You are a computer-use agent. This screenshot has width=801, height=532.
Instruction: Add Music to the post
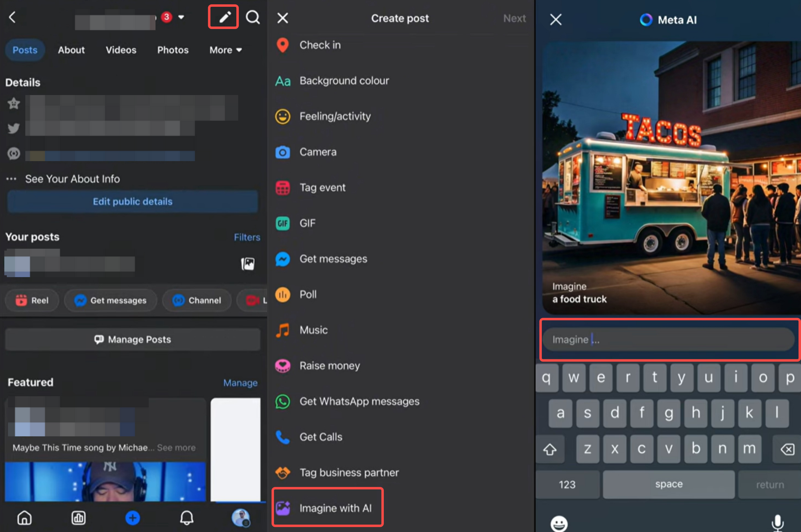tap(313, 330)
